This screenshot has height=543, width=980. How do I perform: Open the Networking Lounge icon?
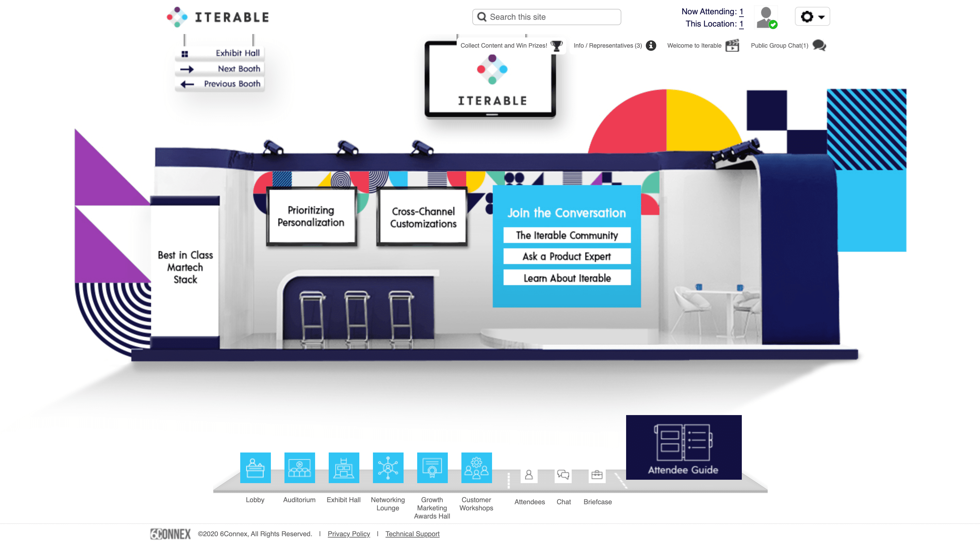click(388, 468)
